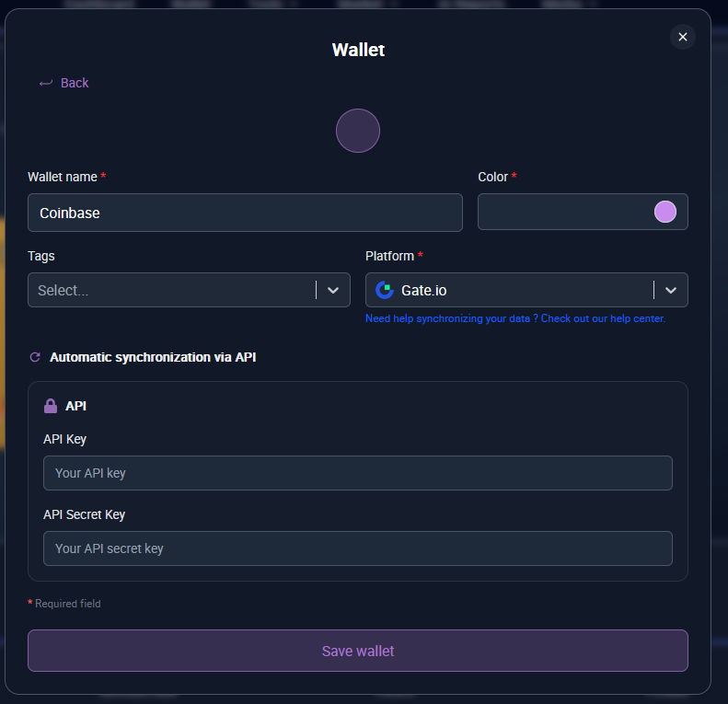Click the Back arrow icon
Viewport: 728px width, 704px height.
(46, 83)
